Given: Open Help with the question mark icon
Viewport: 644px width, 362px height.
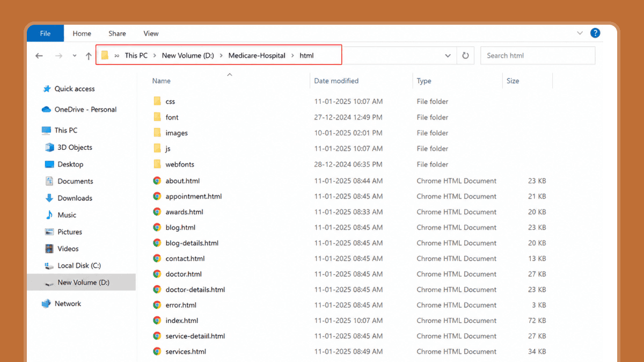Looking at the screenshot, I should tap(595, 33).
